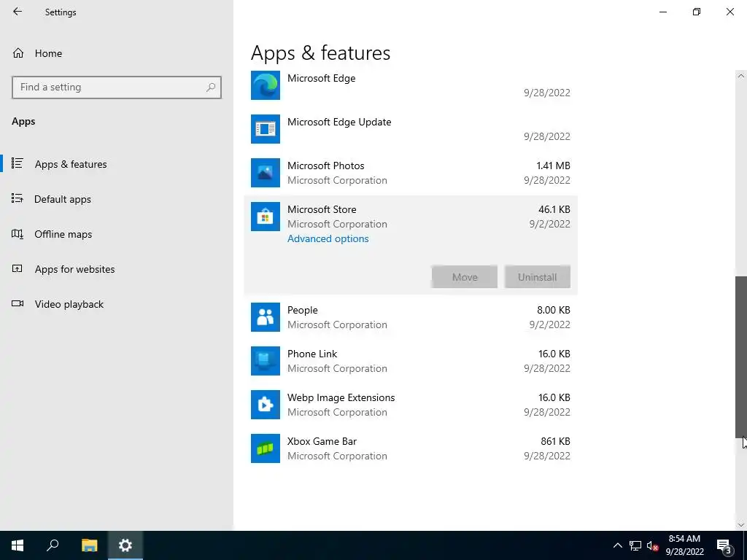Show hidden icons in system tray
Screen dimensions: 747x560
pyautogui.click(x=617, y=545)
